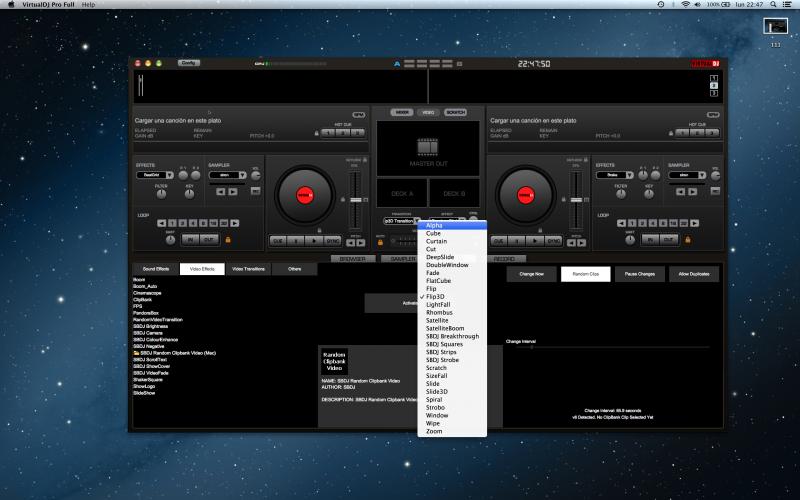This screenshot has height=500, width=800.
Task: Pause the left deck
Action: (x=296, y=241)
